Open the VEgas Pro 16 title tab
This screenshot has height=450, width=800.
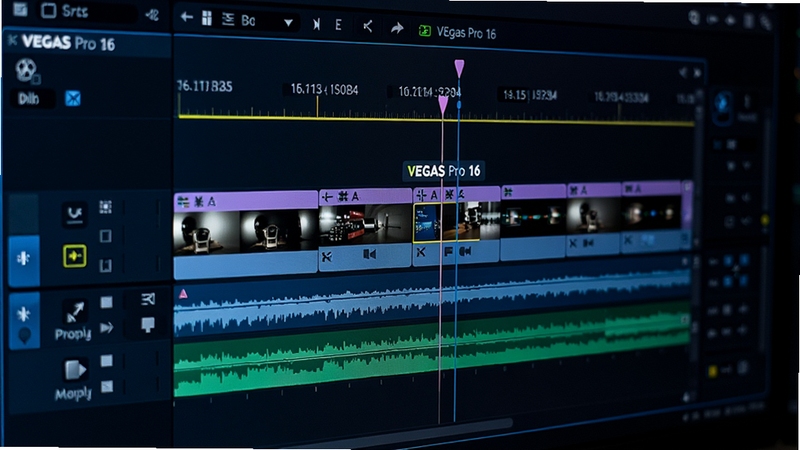pos(466,33)
